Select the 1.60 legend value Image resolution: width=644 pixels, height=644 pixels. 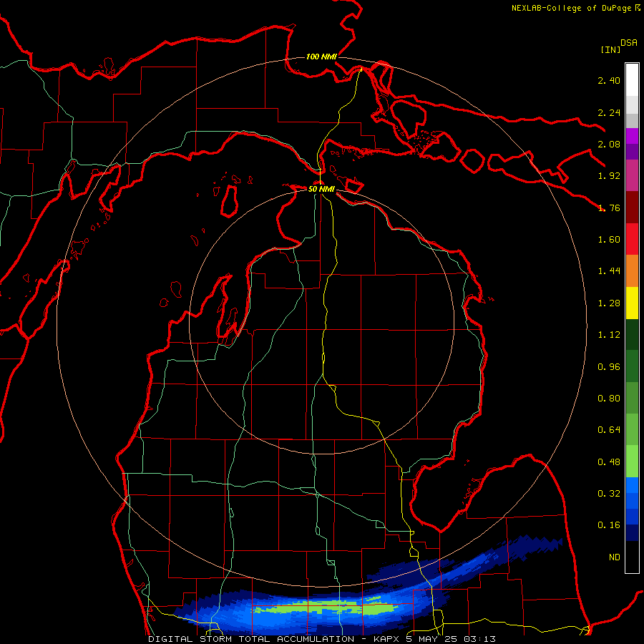[609, 240]
